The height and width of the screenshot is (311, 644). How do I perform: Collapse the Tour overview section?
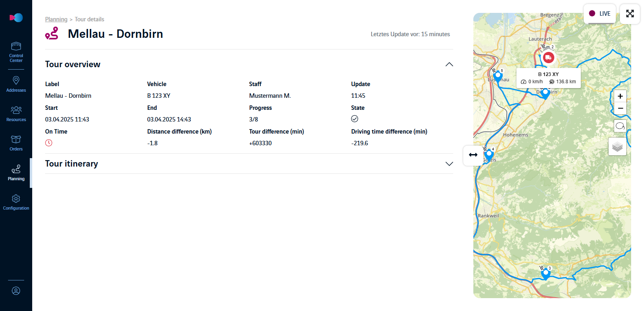tap(449, 64)
